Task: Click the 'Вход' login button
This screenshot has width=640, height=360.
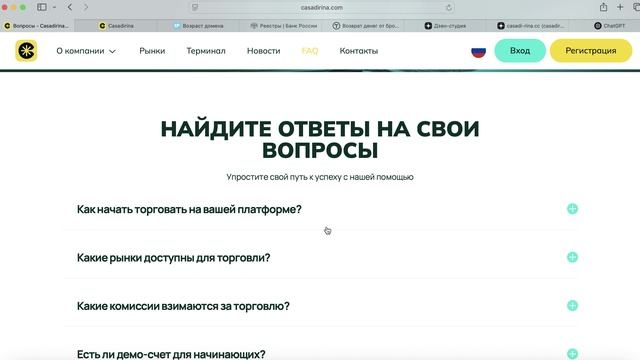Action: click(x=520, y=51)
